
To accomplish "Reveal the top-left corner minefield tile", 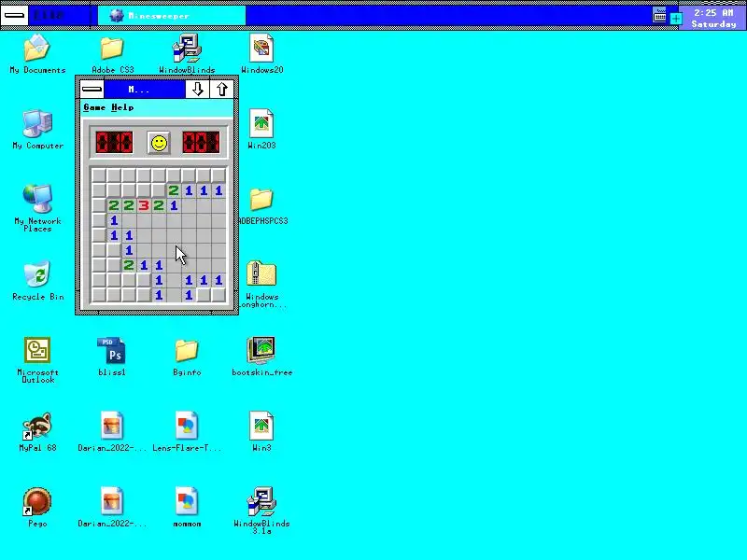I will click(x=99, y=175).
